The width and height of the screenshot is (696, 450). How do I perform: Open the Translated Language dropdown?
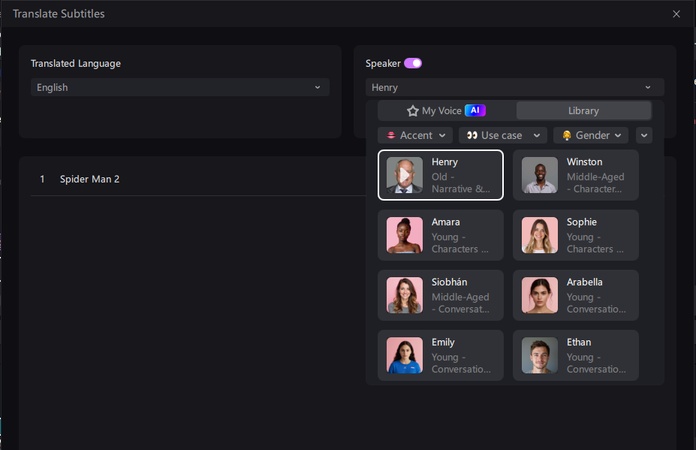coord(179,87)
